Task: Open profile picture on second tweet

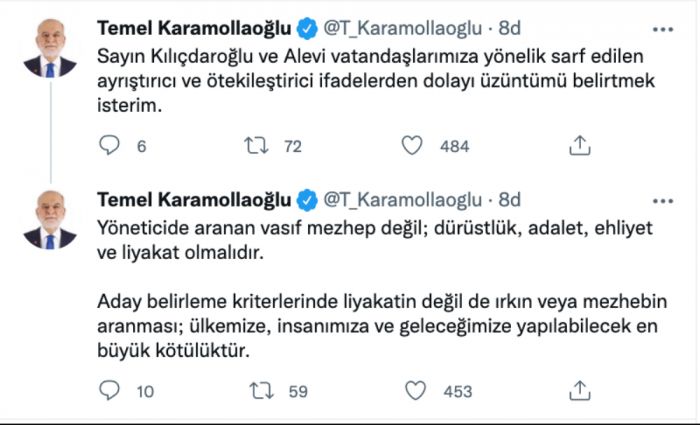Action: (50, 221)
